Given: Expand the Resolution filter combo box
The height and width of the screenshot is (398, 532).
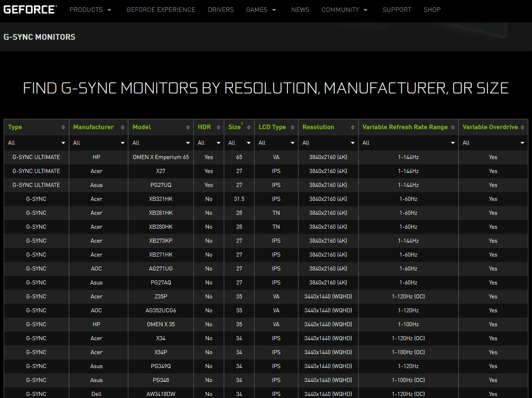Looking at the screenshot, I should (328, 143).
